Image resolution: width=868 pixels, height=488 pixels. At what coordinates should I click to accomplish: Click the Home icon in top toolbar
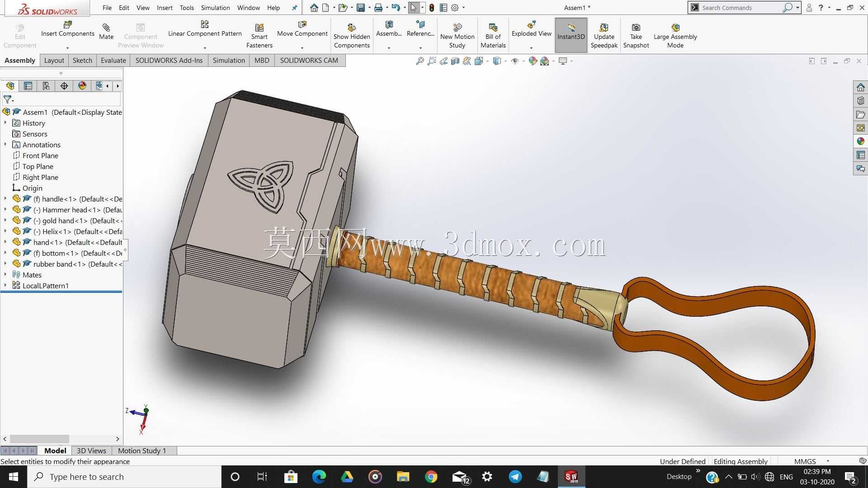tap(314, 8)
